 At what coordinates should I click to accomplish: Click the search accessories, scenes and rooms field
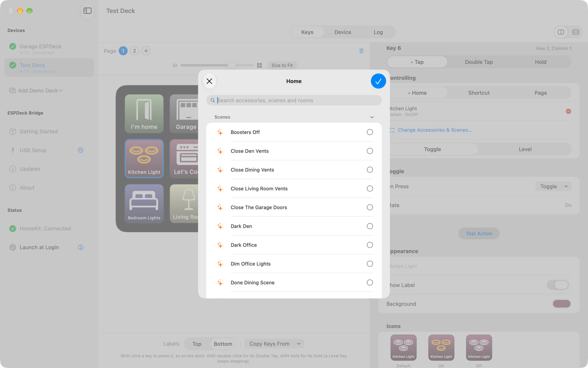tap(294, 100)
